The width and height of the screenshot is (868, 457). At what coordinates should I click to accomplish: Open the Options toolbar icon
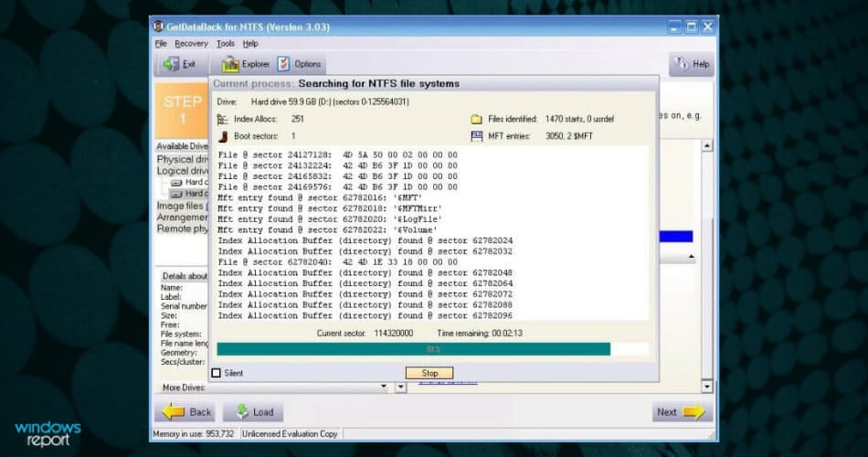(x=283, y=64)
